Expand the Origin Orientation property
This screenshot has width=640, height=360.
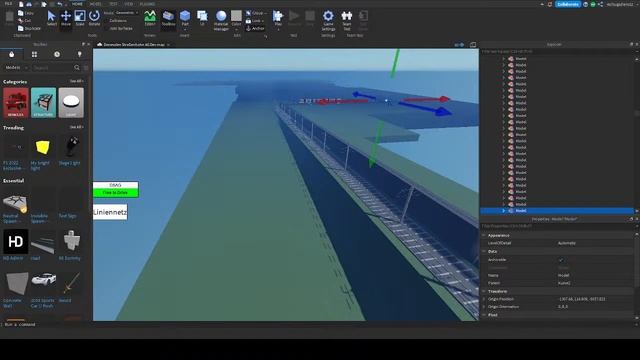click(484, 307)
